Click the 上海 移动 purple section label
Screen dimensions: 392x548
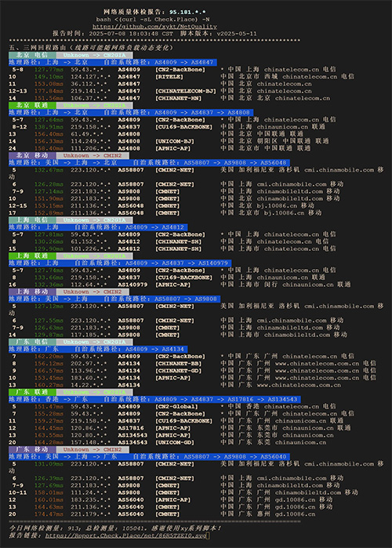click(x=32, y=292)
